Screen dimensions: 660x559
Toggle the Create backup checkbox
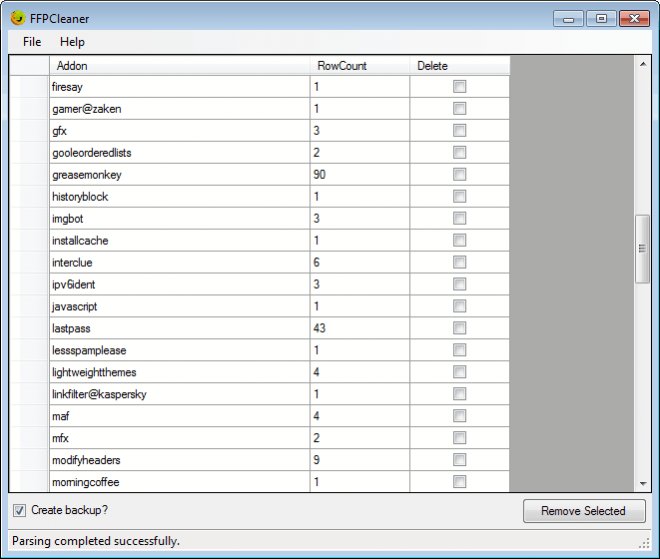20,510
